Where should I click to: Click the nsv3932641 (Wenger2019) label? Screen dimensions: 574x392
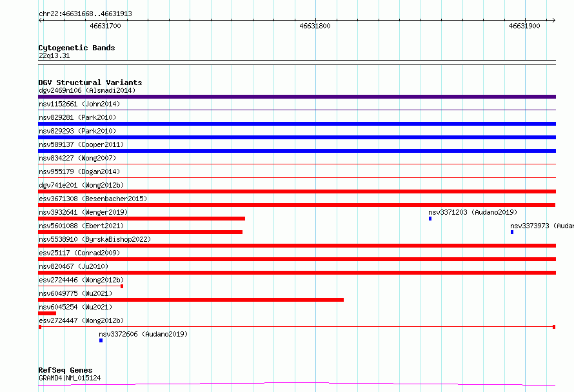tap(83, 212)
